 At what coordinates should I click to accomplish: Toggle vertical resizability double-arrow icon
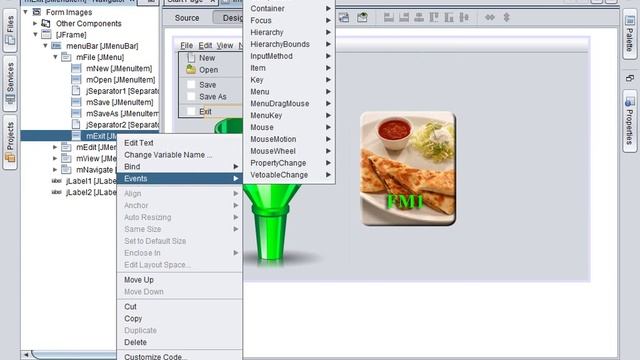[507, 17]
